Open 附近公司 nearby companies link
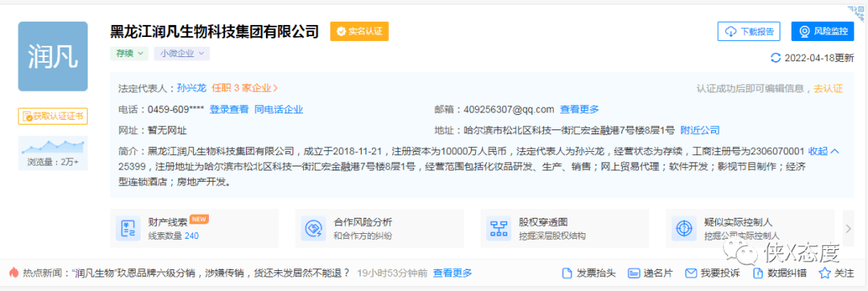 [x=700, y=130]
